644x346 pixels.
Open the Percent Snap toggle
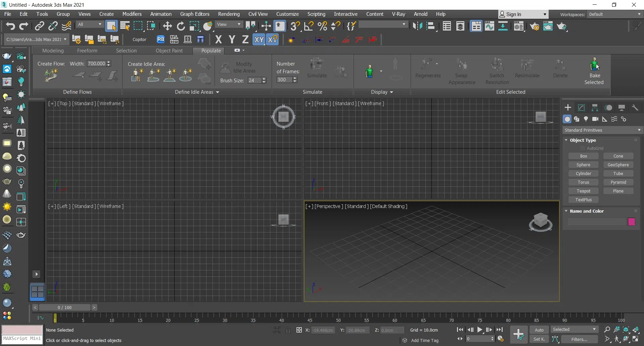coord(322,26)
